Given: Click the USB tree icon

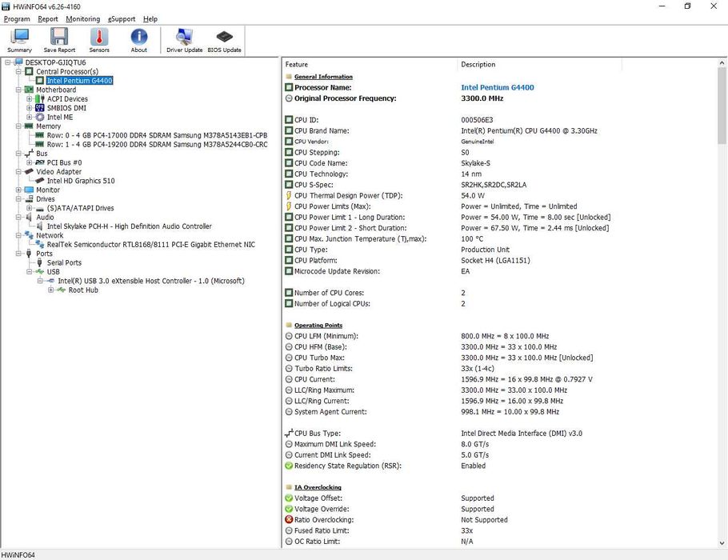Looking at the screenshot, I should coord(40,272).
